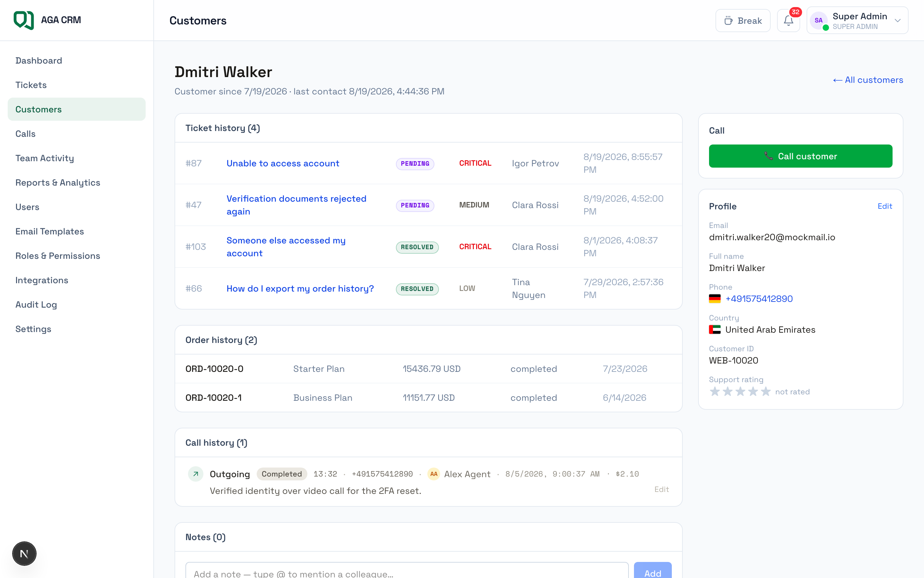The image size is (924, 578).
Task: Edit the outgoing call note
Action: [x=661, y=489]
